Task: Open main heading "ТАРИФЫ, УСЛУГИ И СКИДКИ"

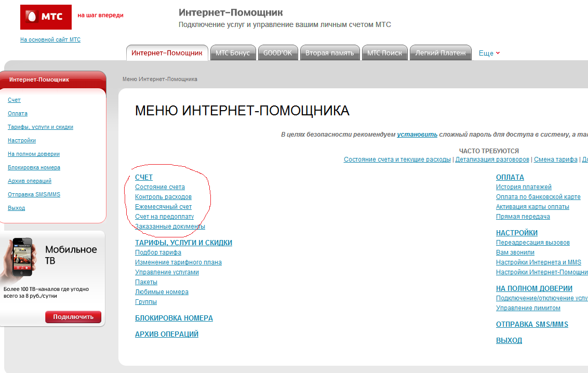Action: click(183, 243)
